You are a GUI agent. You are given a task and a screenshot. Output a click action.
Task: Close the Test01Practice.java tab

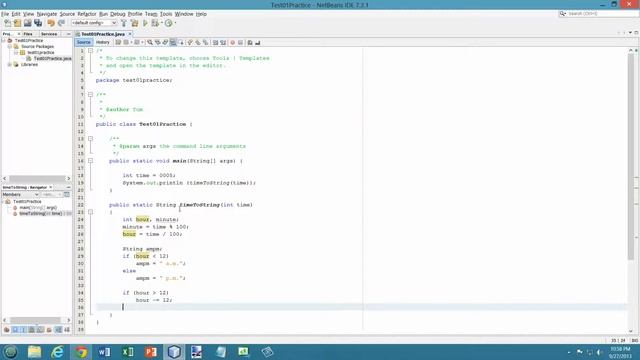click(130, 34)
